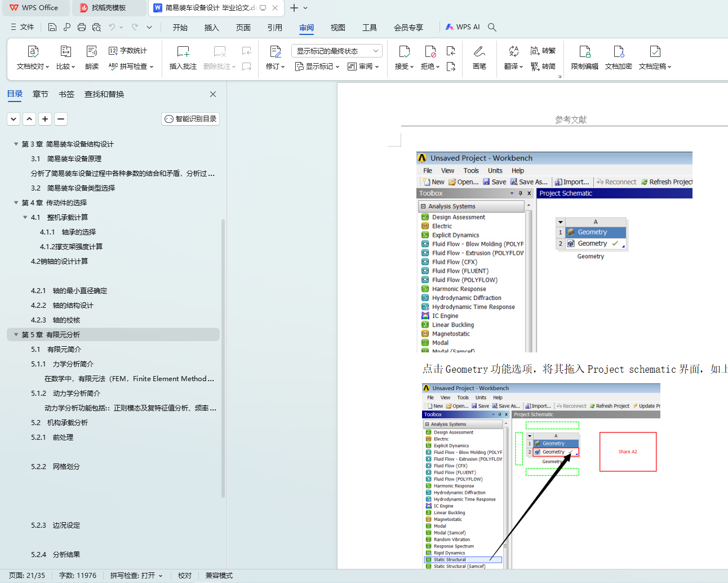This screenshot has width=728, height=583.
Task: Close the outline navigation pane
Action: 213,94
